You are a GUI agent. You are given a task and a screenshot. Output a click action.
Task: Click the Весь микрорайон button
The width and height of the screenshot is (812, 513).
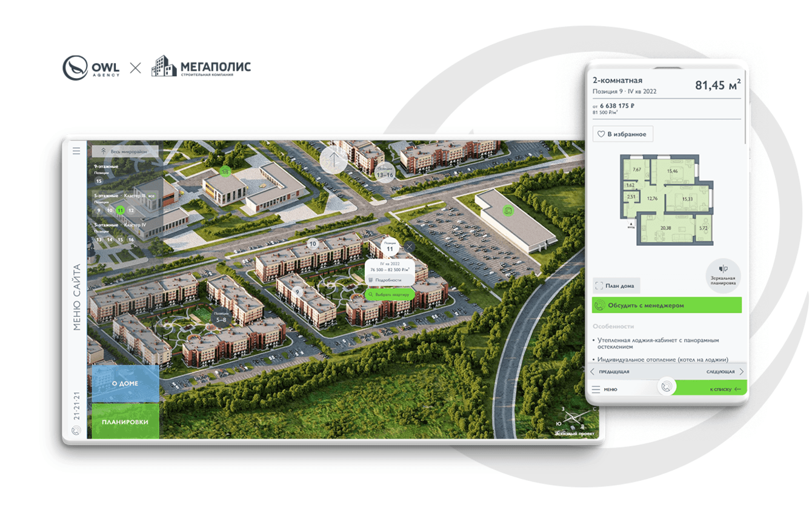[x=125, y=151]
